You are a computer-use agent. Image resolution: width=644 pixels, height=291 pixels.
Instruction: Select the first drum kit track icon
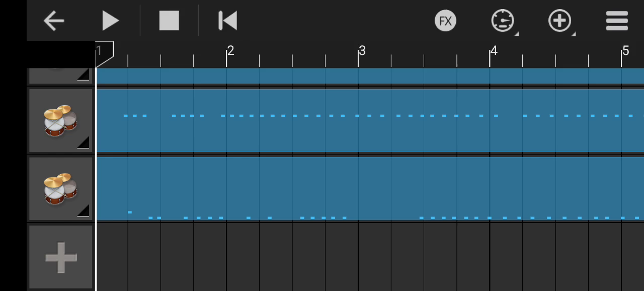[60, 120]
